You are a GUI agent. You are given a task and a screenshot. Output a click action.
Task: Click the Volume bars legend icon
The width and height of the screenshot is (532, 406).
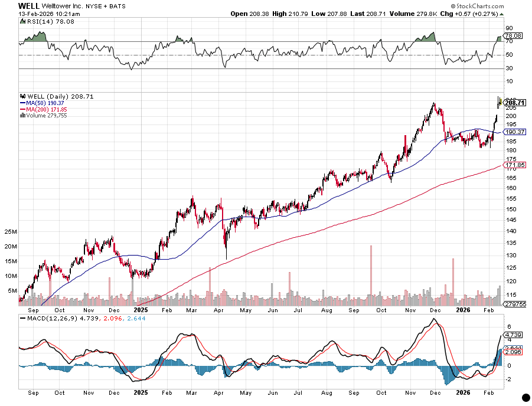tap(22, 116)
